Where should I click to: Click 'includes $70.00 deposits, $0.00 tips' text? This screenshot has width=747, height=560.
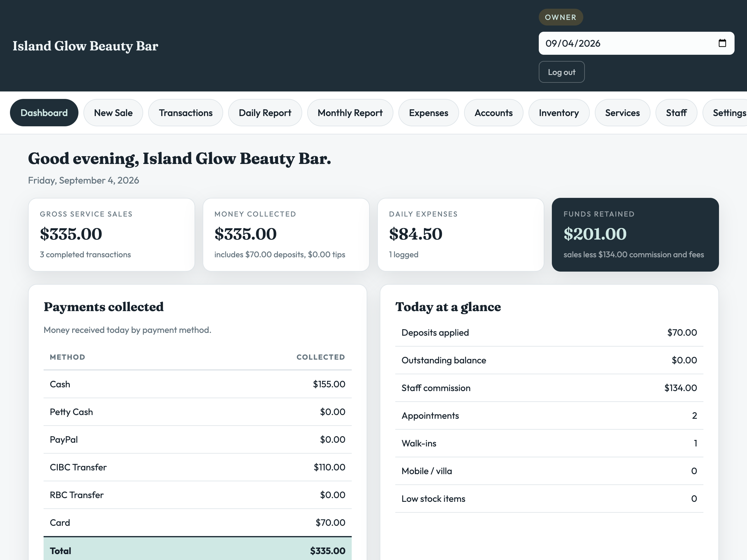[280, 254]
